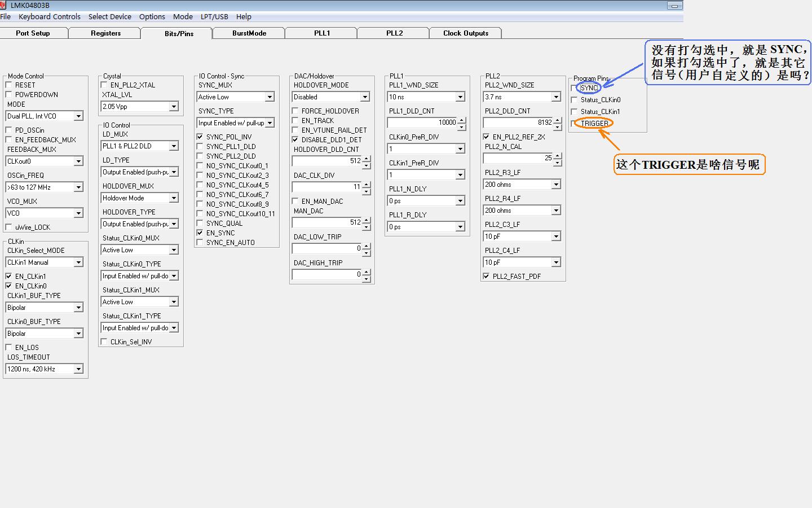The image size is (812, 508).
Task: Open the SYNC_TYPE dropdown
Action: point(236,123)
